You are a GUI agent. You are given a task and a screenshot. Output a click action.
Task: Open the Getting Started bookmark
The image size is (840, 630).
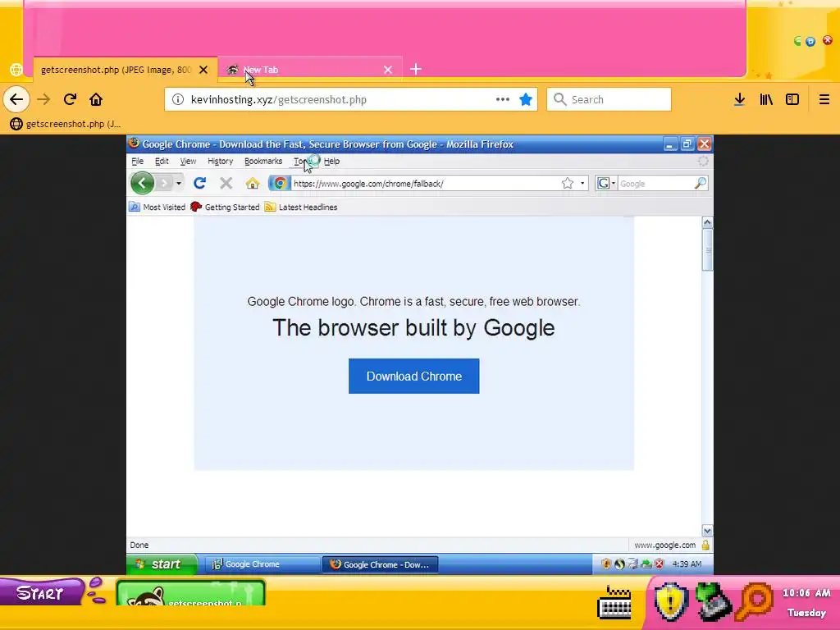pyautogui.click(x=225, y=208)
